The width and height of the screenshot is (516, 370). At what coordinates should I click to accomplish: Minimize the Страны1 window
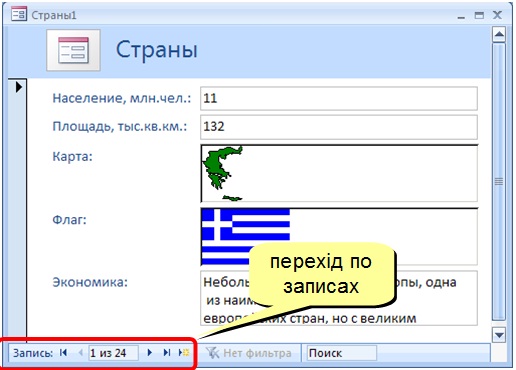click(x=461, y=16)
